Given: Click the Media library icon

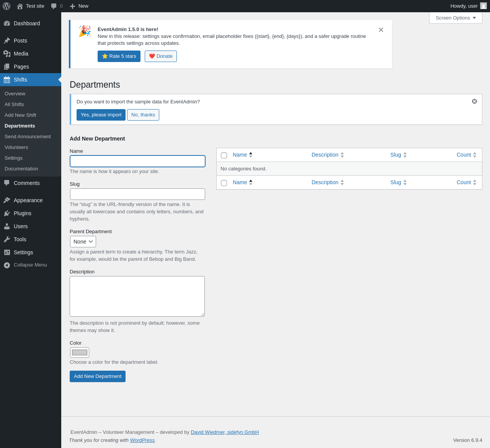Looking at the screenshot, I should tap(7, 54).
